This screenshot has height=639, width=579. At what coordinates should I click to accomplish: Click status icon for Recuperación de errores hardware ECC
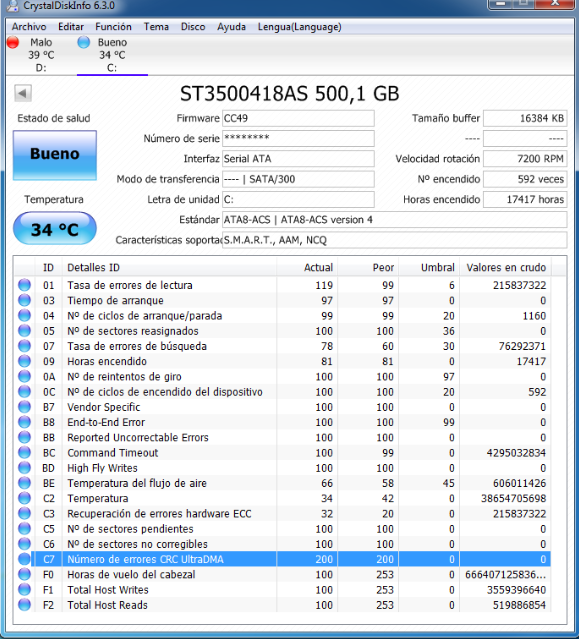point(24,513)
